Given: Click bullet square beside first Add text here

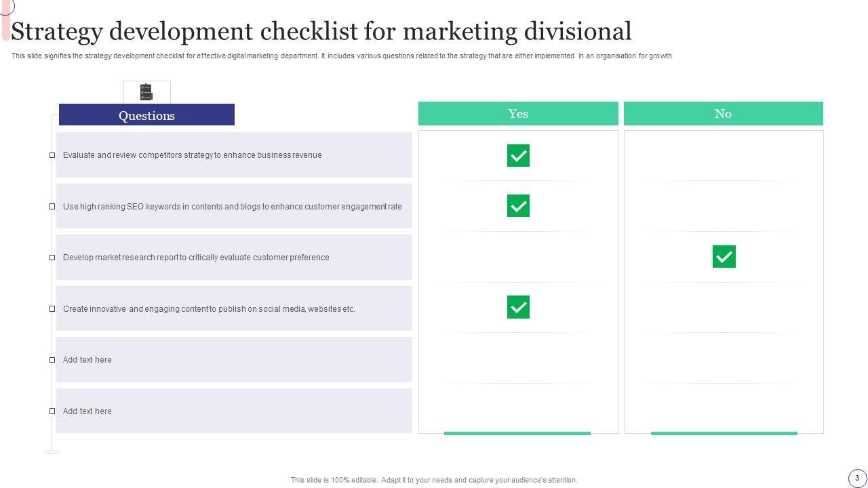Looking at the screenshot, I should 52,360.
